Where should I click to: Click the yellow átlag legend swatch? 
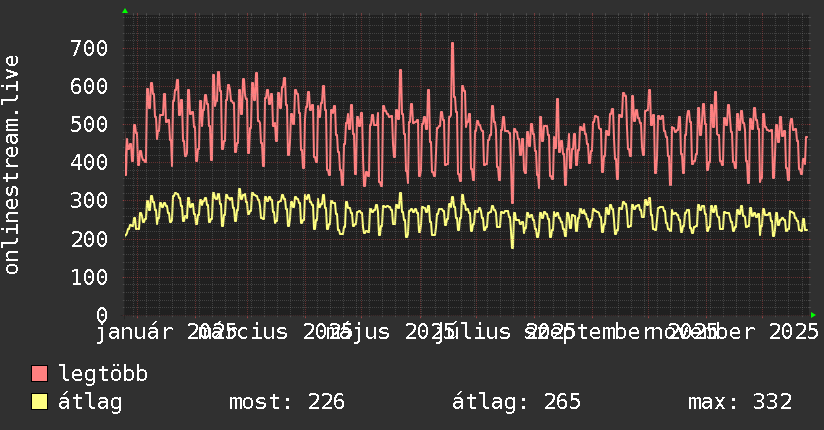(x=39, y=402)
